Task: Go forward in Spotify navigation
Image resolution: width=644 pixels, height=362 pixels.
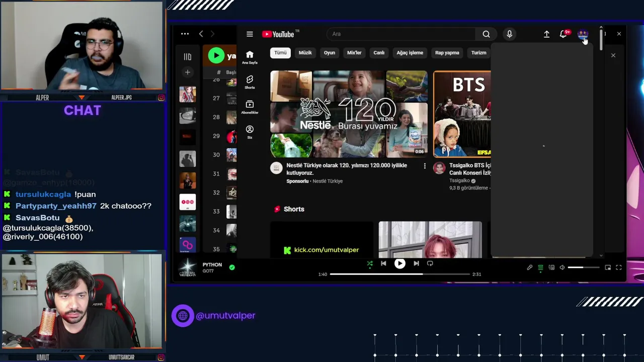Action: click(212, 34)
